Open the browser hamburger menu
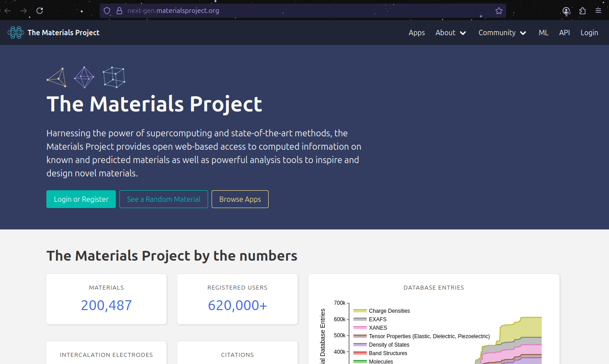609x364 pixels. [x=598, y=11]
